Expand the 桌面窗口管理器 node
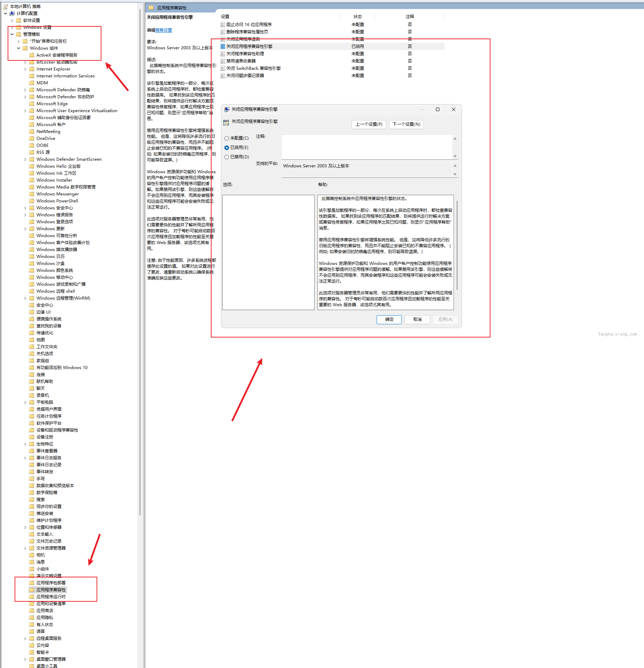This screenshot has width=644, height=668. pos(25,659)
